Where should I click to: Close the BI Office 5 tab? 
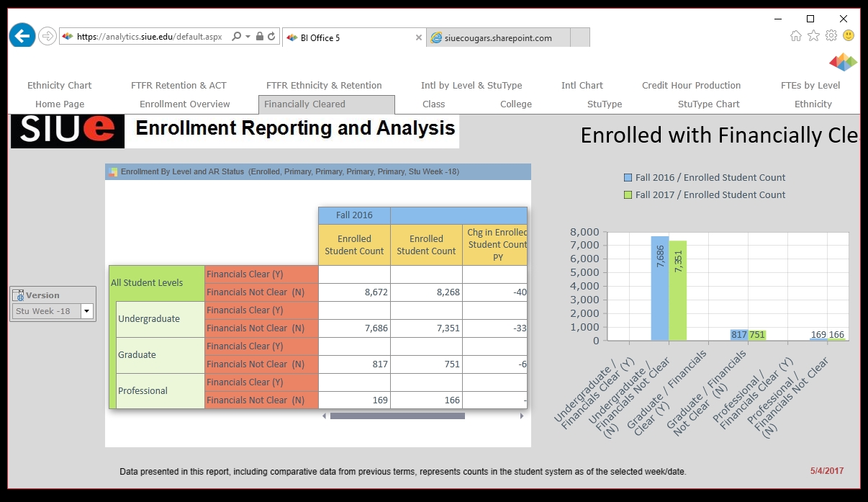coord(419,37)
